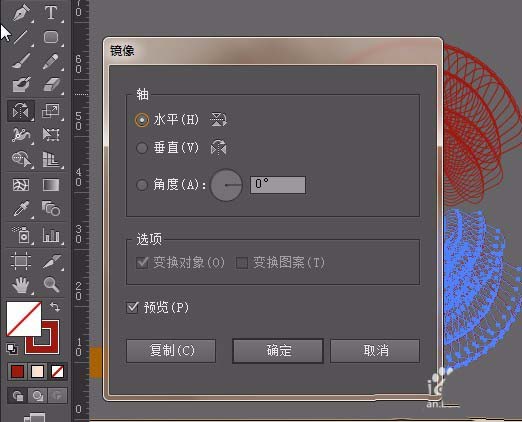The height and width of the screenshot is (422, 522).
Task: Select the Mesh tool
Action: pyautogui.click(x=21, y=185)
